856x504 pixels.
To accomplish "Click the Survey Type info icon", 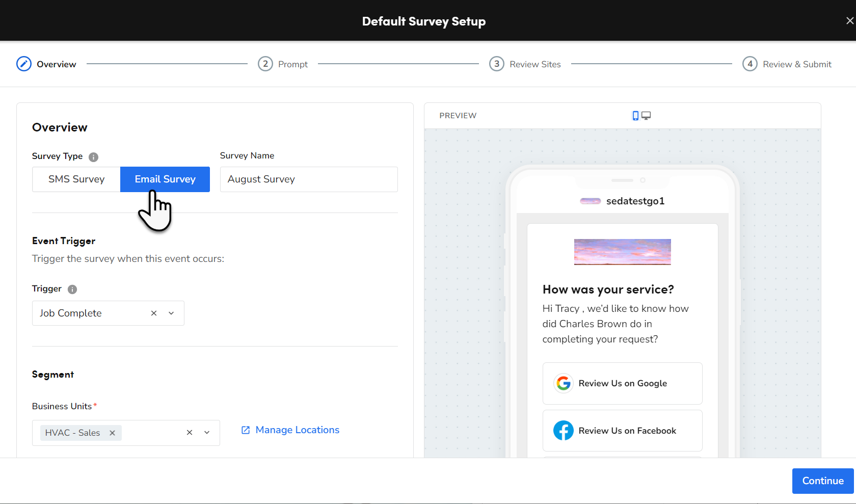I will pyautogui.click(x=94, y=157).
